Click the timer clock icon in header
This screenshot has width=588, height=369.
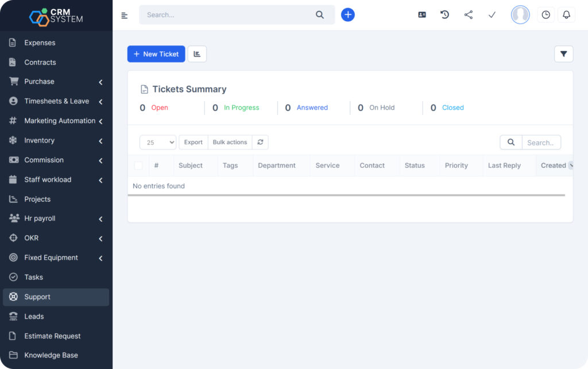pyautogui.click(x=546, y=15)
